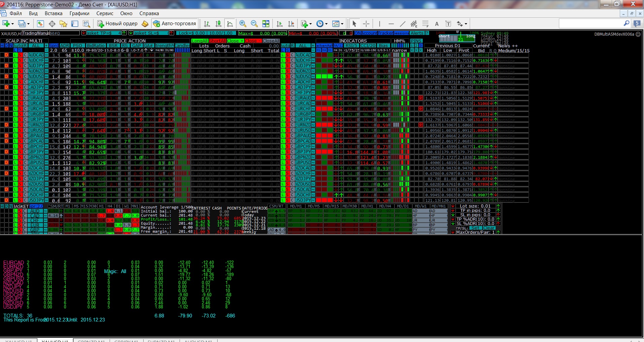
Task: Toggle the red S button for AUDCAD
Action: tap(20, 55)
